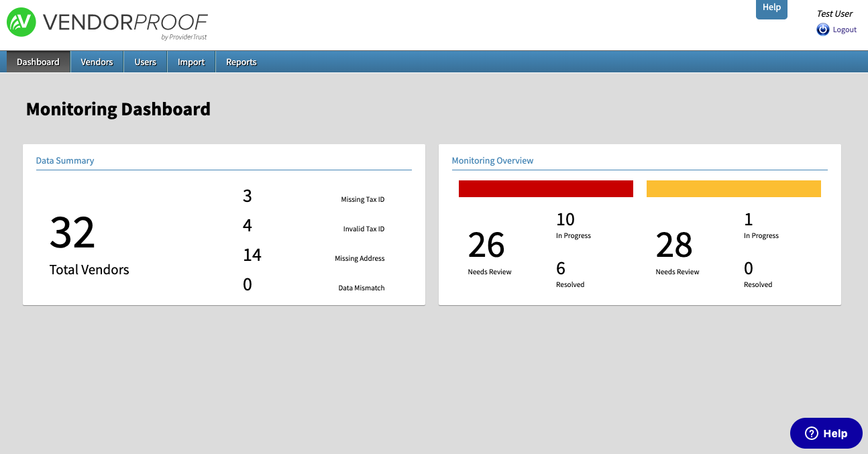The width and height of the screenshot is (868, 454).
Task: Click the Data Mismatch count of 0
Action: click(x=248, y=284)
